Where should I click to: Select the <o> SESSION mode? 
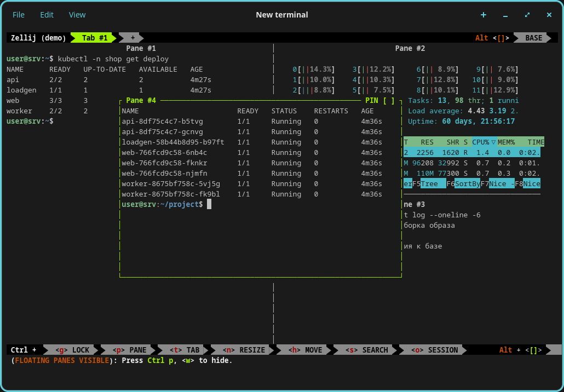click(434, 350)
